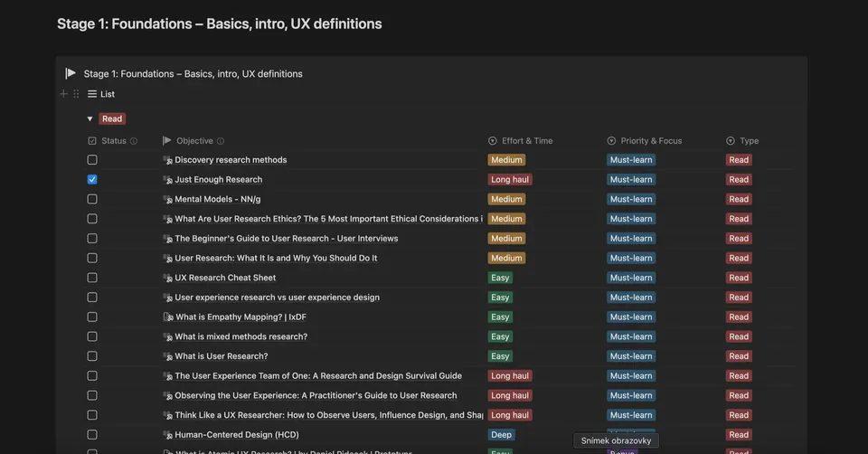
Task: Open Long haul tag for Just Enough Research
Action: pyautogui.click(x=510, y=179)
